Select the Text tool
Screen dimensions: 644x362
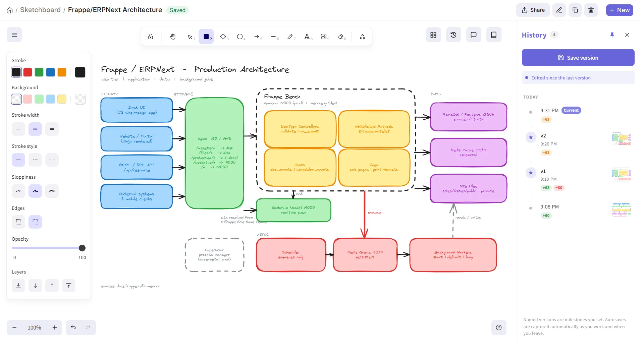click(307, 37)
